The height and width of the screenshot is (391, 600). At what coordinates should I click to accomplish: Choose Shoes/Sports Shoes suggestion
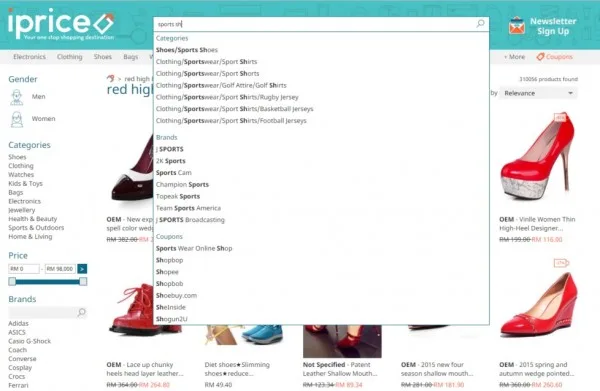click(x=187, y=50)
